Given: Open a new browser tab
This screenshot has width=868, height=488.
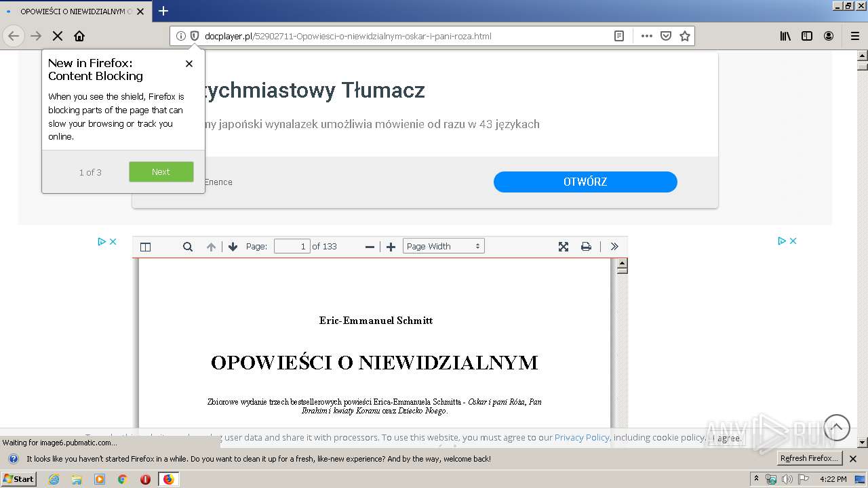Looking at the screenshot, I should pos(163,11).
